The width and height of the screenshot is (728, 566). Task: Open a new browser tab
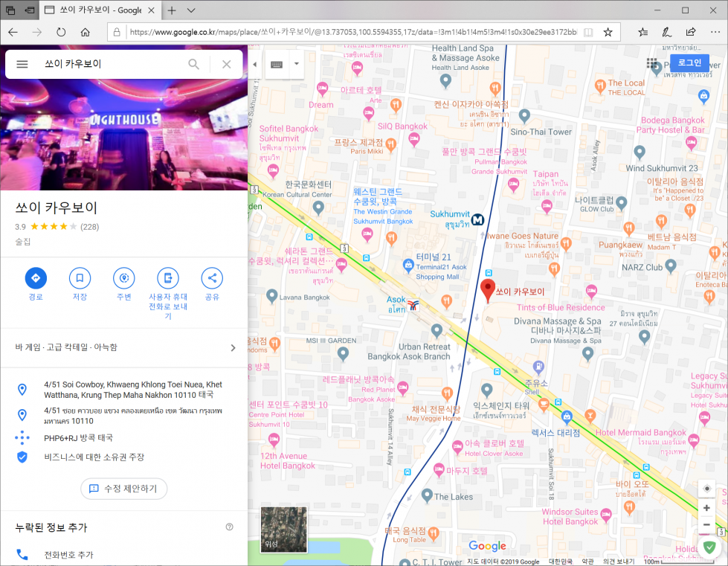[x=172, y=10]
